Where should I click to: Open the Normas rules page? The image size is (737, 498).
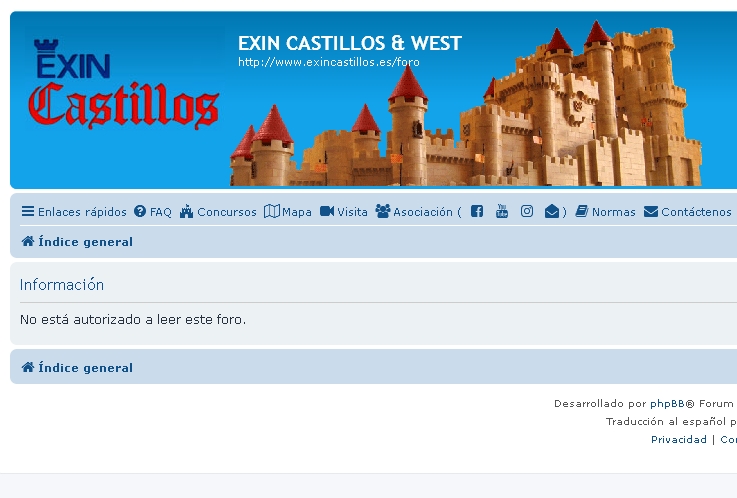click(x=605, y=212)
